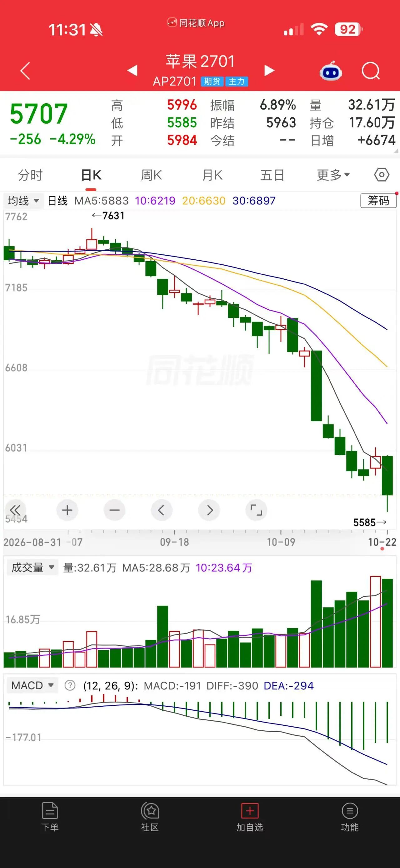Expand the 均线 indicator dropdown
The width and height of the screenshot is (400, 868).
(x=23, y=201)
